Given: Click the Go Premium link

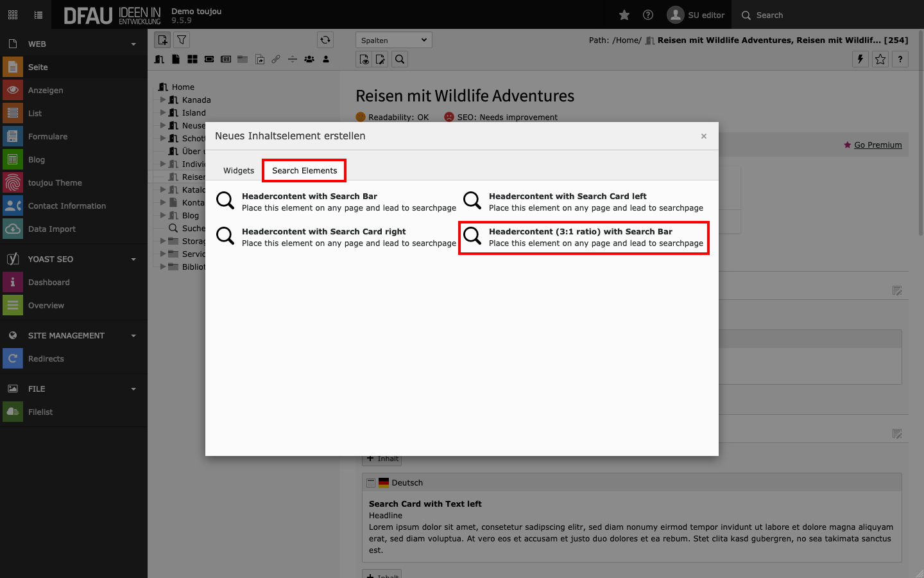Looking at the screenshot, I should pos(877,145).
